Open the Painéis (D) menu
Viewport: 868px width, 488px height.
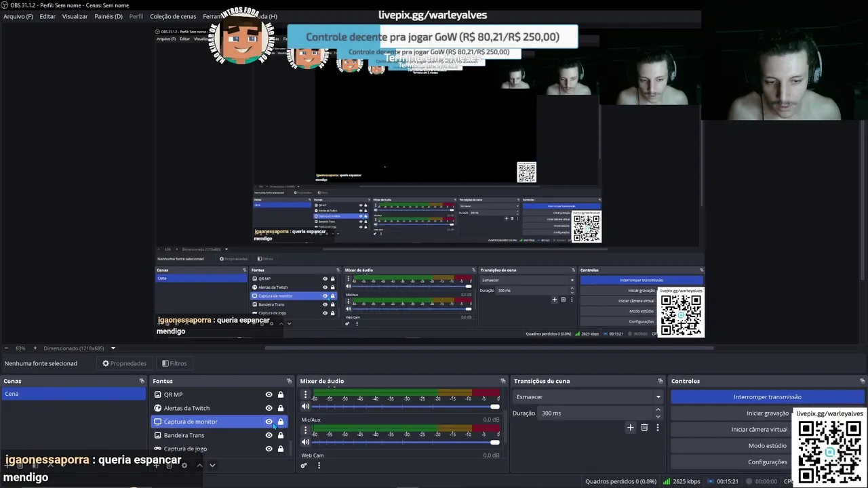pos(108,16)
